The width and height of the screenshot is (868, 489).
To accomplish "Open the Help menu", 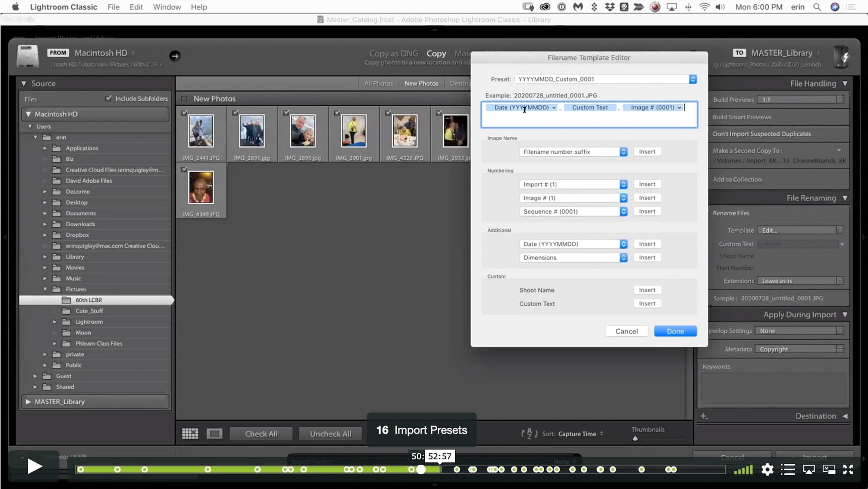I will pyautogui.click(x=199, y=7).
